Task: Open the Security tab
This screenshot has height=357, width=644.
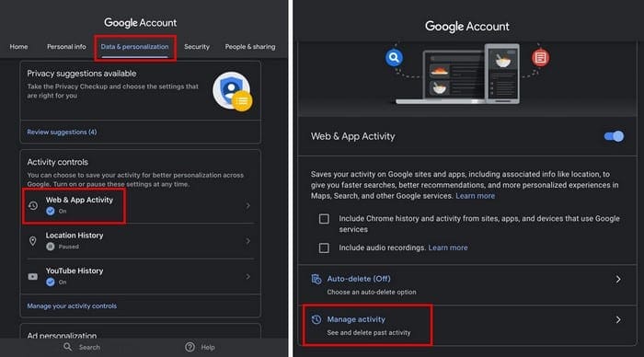Action: (197, 47)
